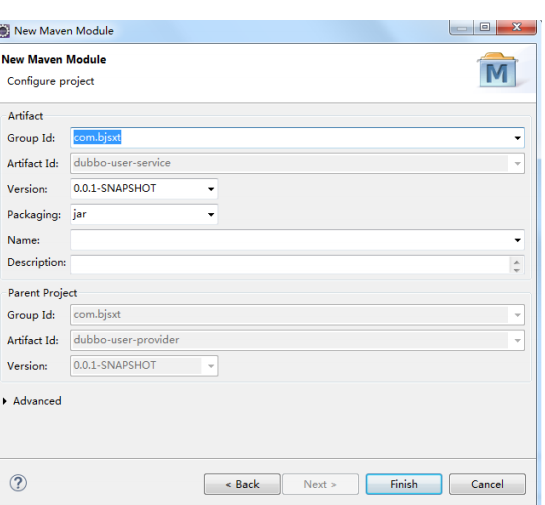Open the Artifact Id dropdown arrow for dubbo-user-service
Viewport: 545px width, 505px height.
coord(517,163)
